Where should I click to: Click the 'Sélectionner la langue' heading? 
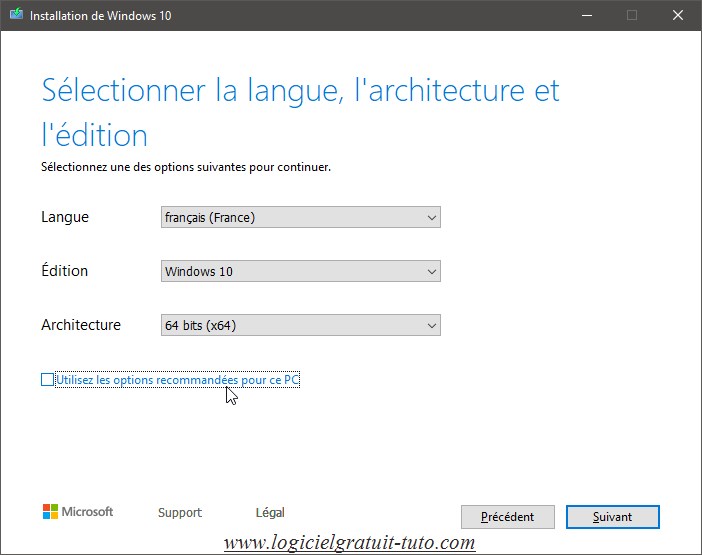(x=300, y=112)
